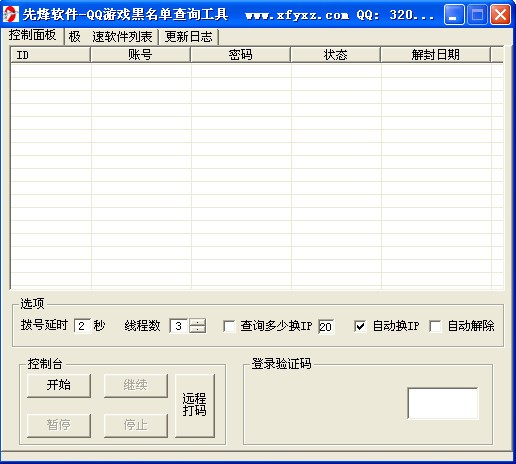Decrease 线程数 with the down arrow

click(198, 329)
